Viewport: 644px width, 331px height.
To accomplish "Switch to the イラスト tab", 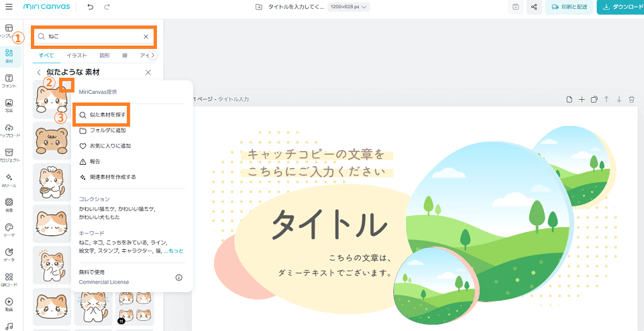I will click(x=76, y=56).
